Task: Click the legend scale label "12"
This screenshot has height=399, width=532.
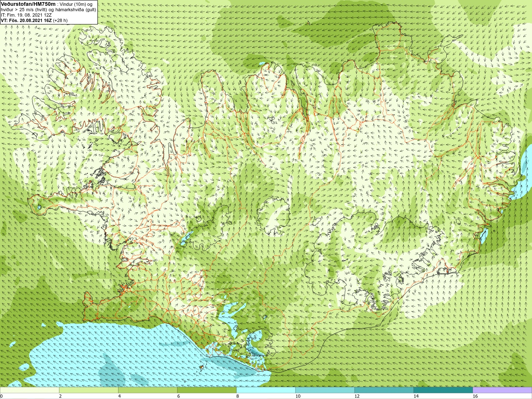Action: pos(357,396)
